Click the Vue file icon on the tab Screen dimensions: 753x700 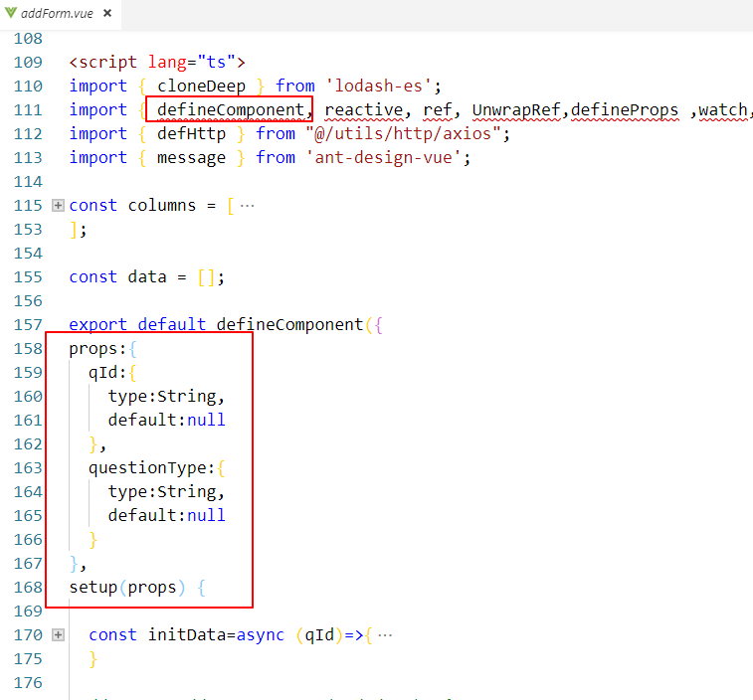[12, 14]
